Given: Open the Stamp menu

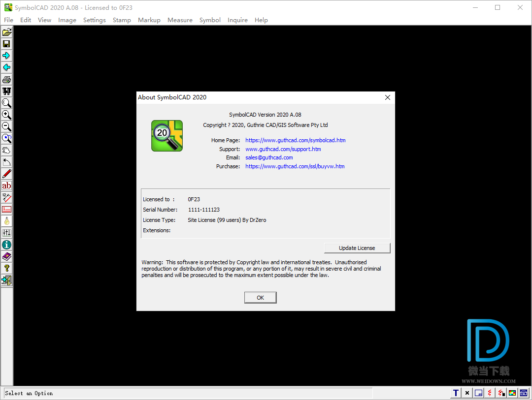Looking at the screenshot, I should coord(122,20).
